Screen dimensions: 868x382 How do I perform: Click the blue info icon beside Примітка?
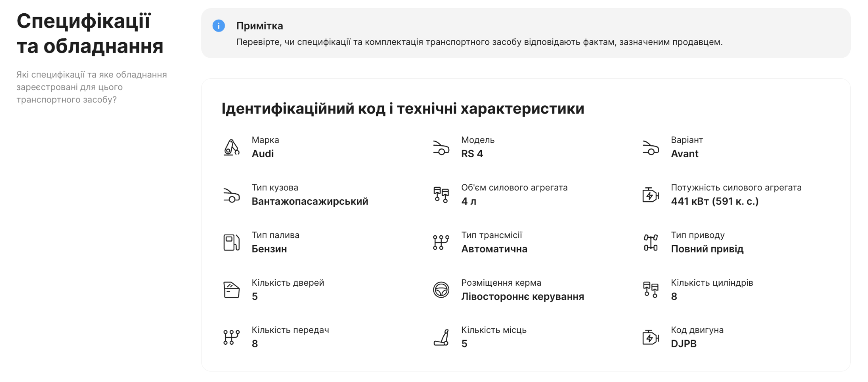pyautogui.click(x=218, y=26)
